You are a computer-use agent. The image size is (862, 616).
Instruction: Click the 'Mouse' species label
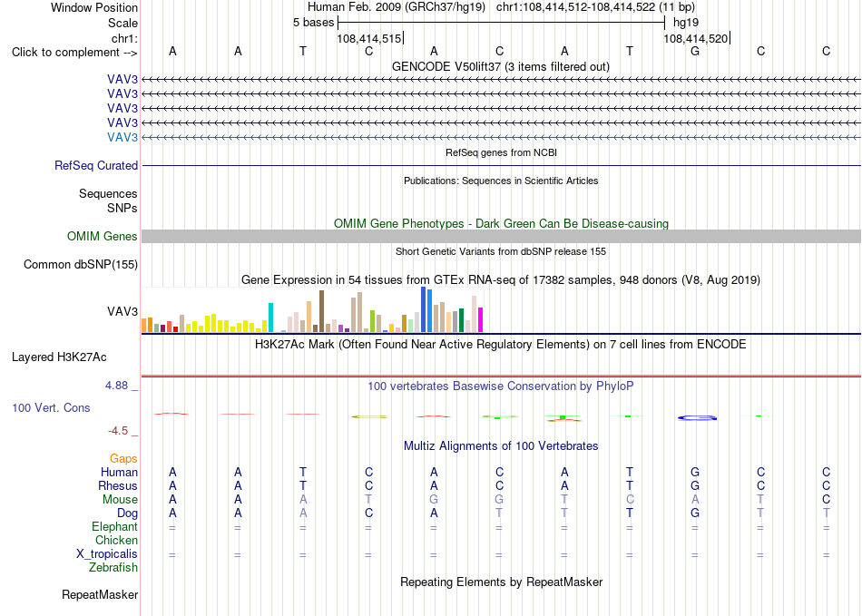point(120,500)
